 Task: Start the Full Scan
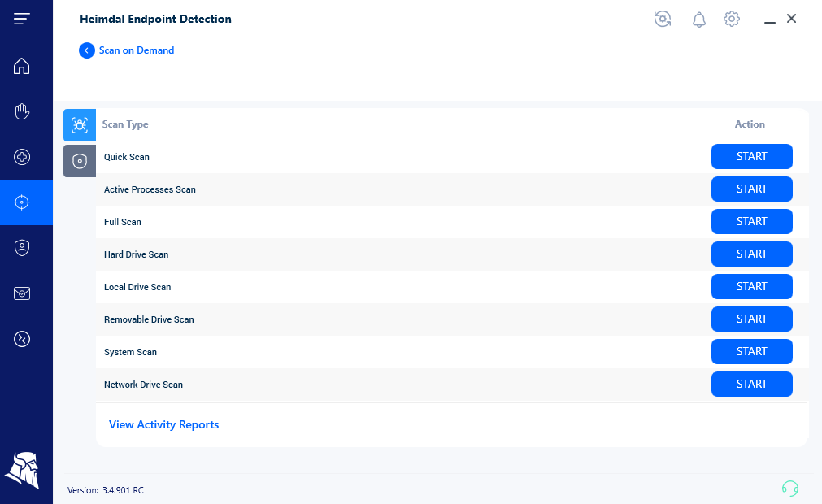coord(752,222)
